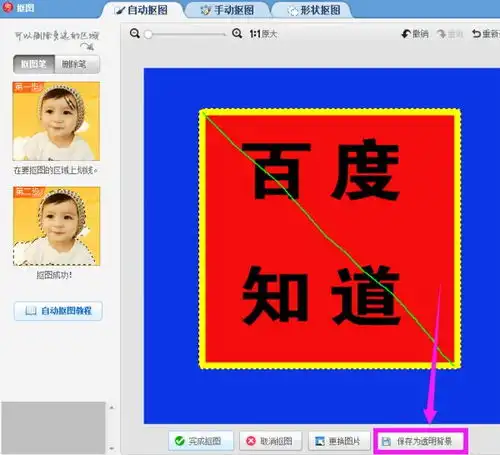
Task: Click the left panel scrollbar up arrow
Action: 112,407
